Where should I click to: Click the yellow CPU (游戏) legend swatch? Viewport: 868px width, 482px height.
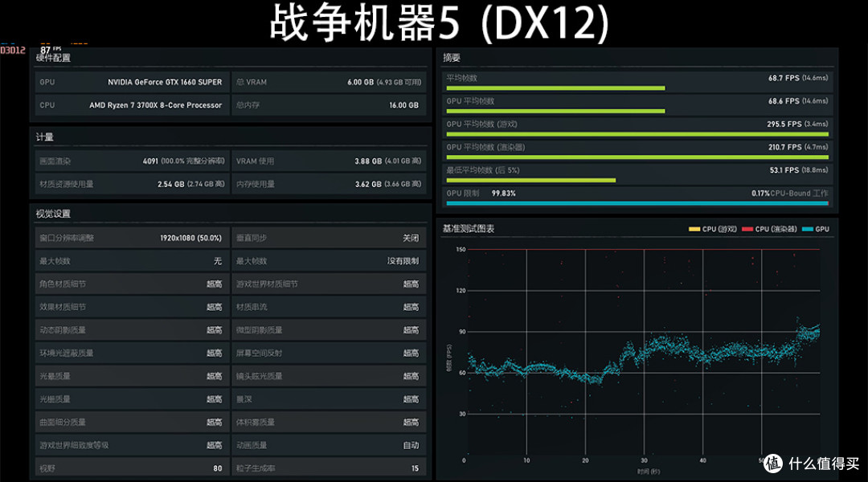click(694, 229)
